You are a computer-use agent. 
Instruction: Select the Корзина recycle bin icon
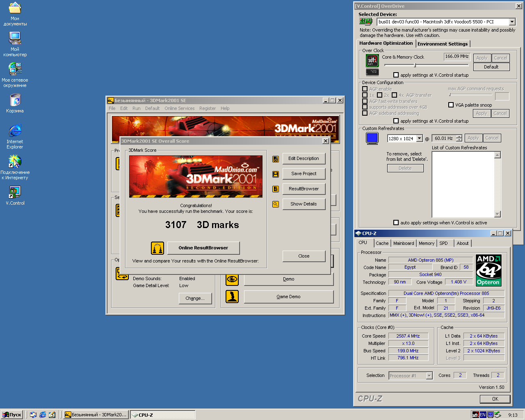coord(15,100)
